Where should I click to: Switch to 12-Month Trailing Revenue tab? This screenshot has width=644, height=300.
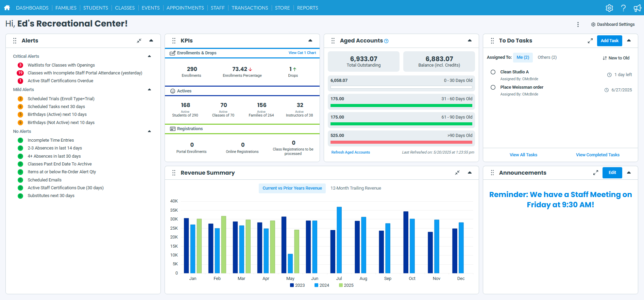(356, 188)
